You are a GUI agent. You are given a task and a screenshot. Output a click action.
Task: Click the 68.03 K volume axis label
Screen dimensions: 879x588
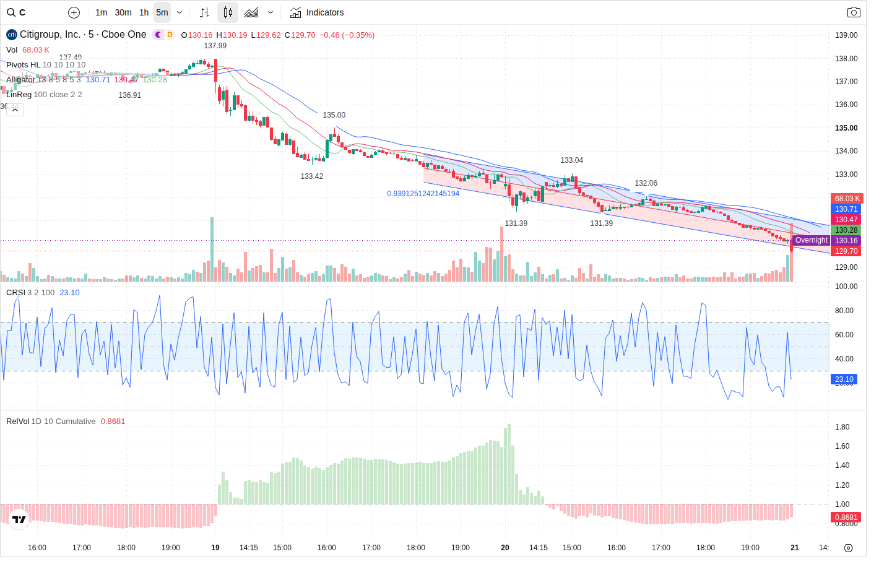846,199
